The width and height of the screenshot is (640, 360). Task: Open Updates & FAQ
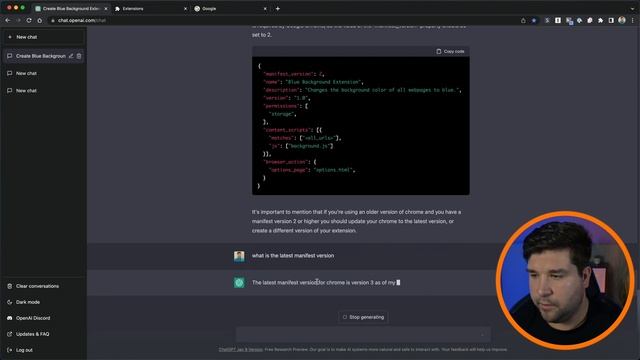tap(44, 334)
